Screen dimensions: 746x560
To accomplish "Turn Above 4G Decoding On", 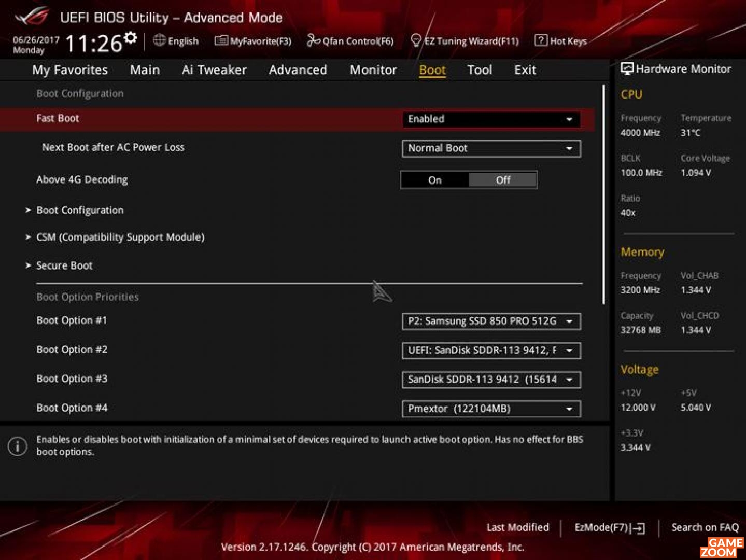I will click(x=435, y=180).
